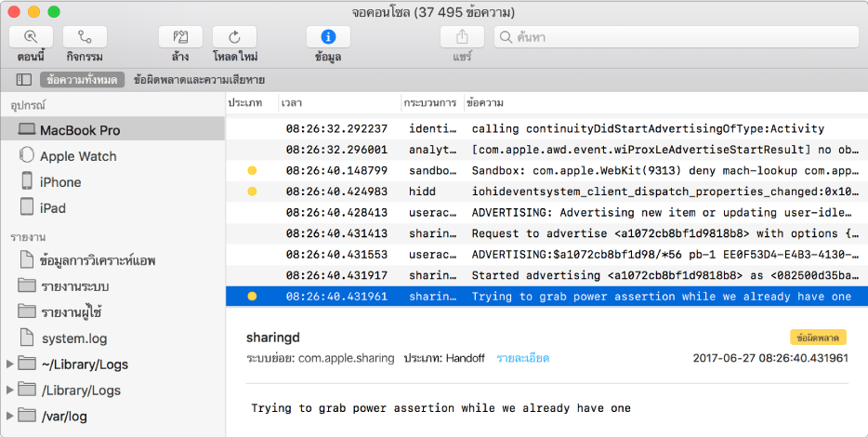Select iPhone device in sidebar
This screenshot has width=868, height=437.
(x=112, y=181)
